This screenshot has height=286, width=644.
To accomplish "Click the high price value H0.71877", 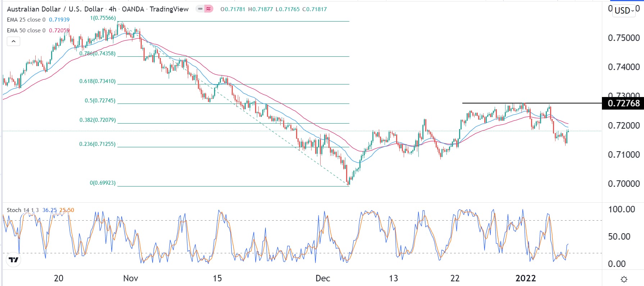I will 260,9.
